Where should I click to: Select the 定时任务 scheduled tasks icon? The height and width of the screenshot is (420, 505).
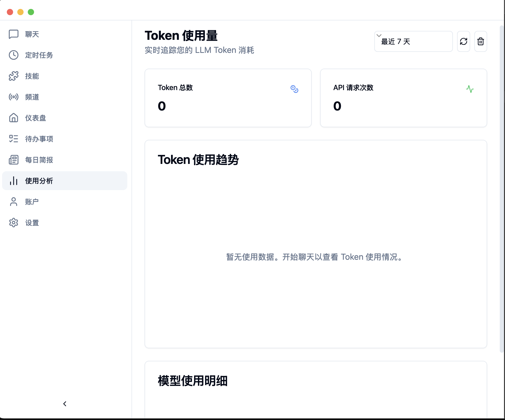coord(39,55)
